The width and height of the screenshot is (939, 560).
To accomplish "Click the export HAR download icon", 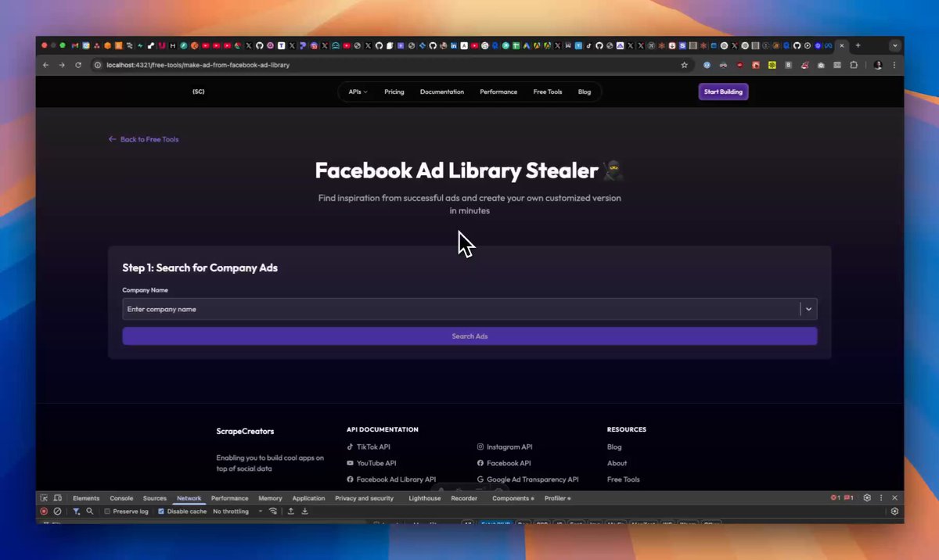I will tap(305, 512).
